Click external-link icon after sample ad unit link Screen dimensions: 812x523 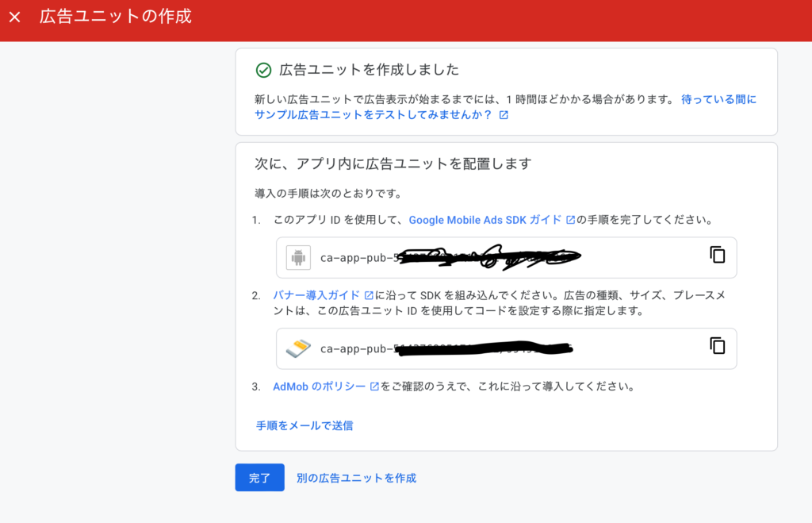click(x=504, y=115)
